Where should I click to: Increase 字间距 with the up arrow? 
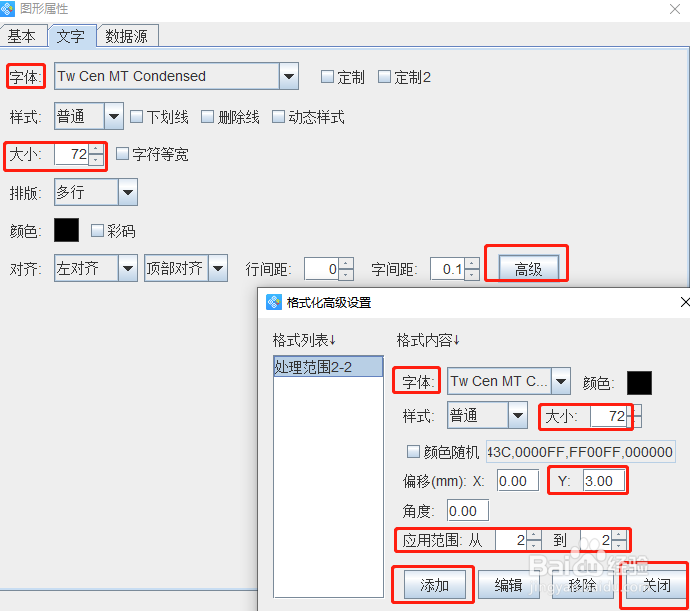pyautogui.click(x=472, y=263)
